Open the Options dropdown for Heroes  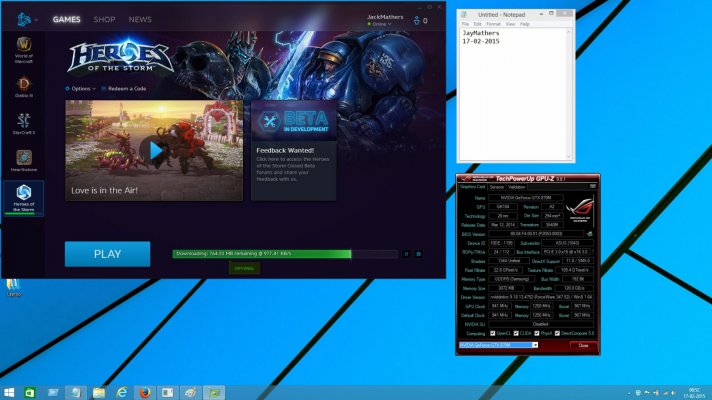click(80, 89)
